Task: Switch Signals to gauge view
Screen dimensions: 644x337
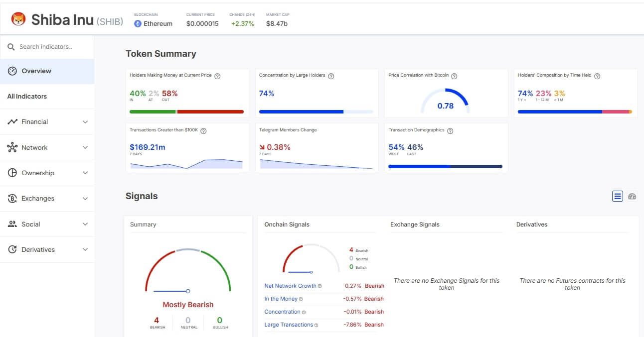Action: pyautogui.click(x=632, y=196)
